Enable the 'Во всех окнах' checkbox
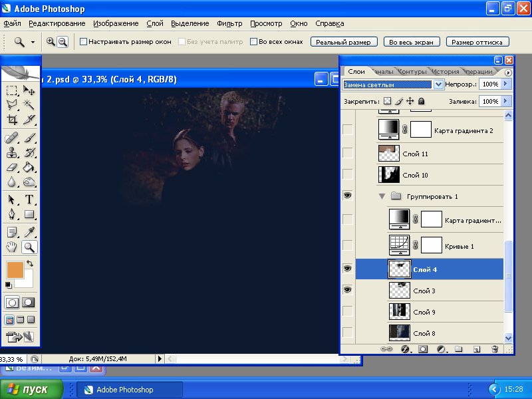 click(253, 41)
